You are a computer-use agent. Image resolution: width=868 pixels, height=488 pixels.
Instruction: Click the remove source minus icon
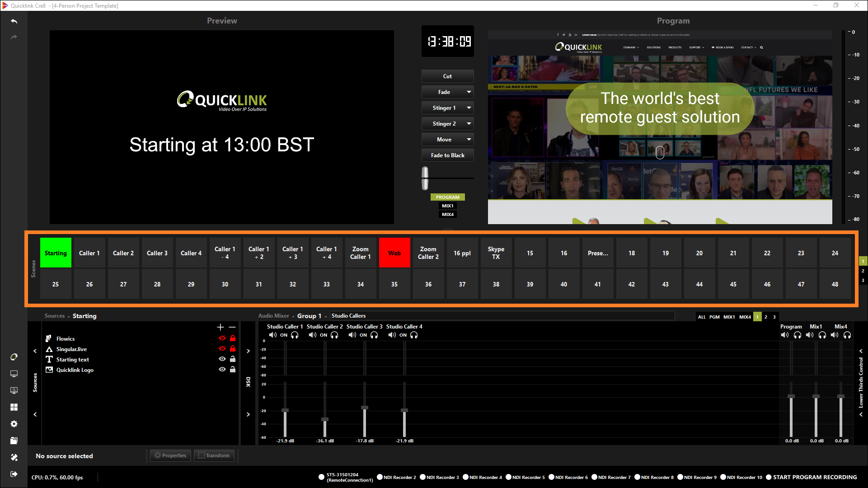pyautogui.click(x=232, y=327)
